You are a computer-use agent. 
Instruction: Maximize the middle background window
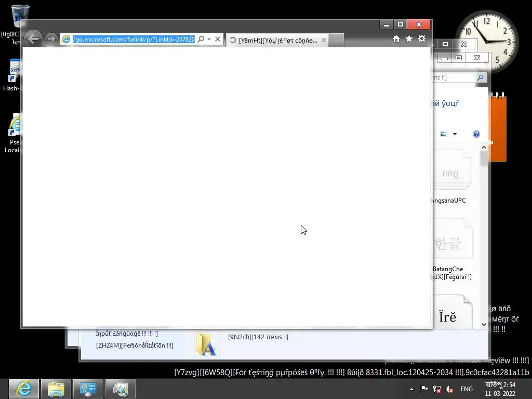click(x=445, y=44)
